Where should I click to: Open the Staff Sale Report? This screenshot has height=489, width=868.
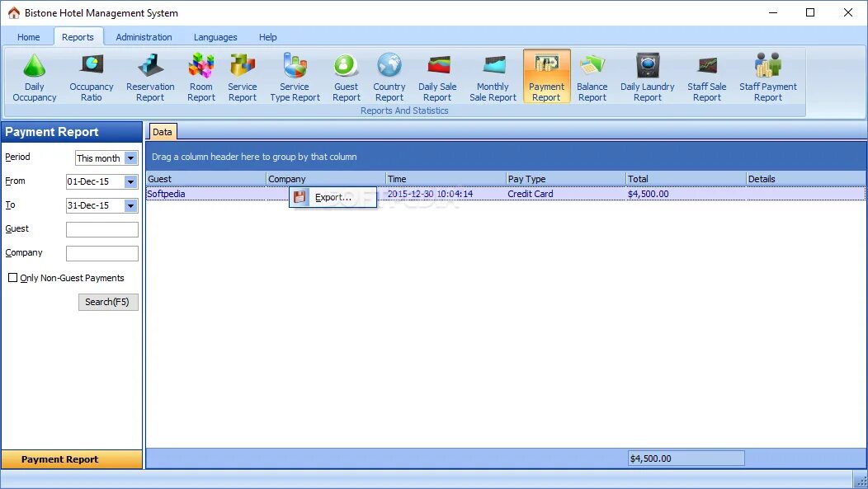[x=707, y=78]
